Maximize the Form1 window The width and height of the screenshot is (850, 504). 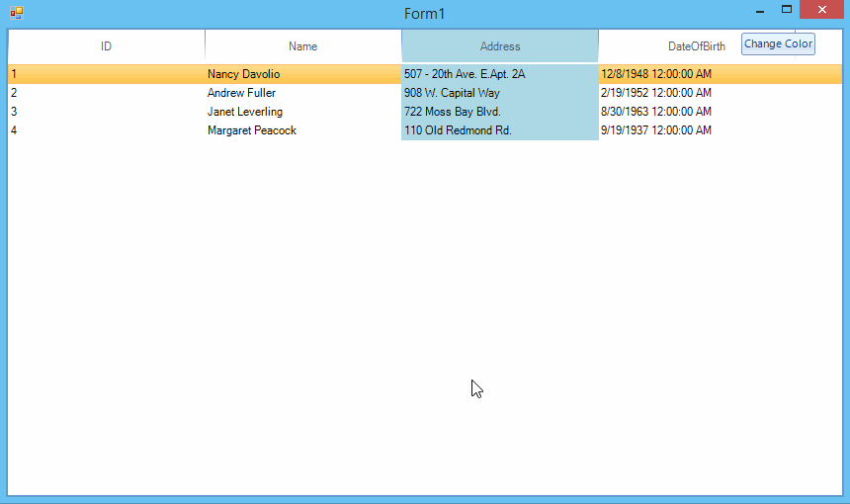point(787,10)
